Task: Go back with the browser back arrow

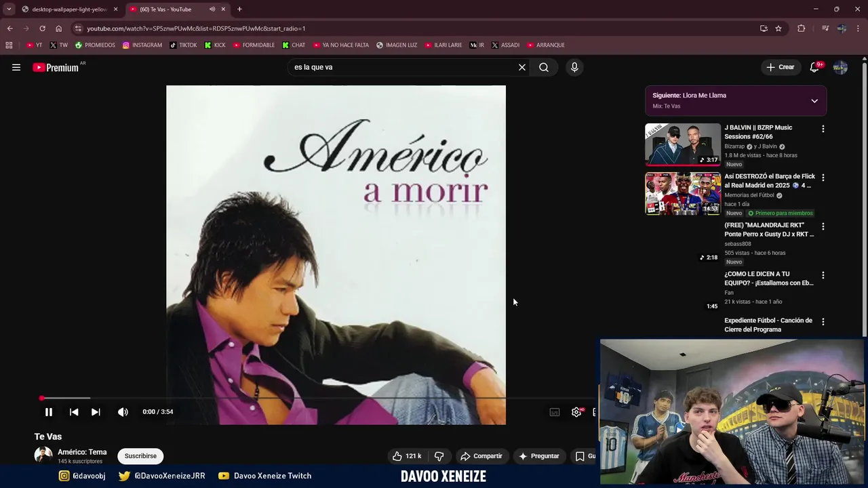Action: coord(9,28)
